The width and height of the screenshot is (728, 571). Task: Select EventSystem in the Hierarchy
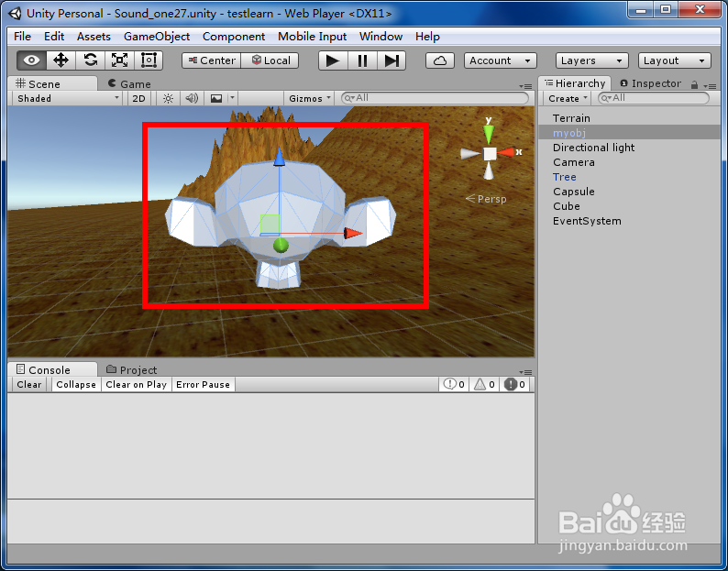629,221
